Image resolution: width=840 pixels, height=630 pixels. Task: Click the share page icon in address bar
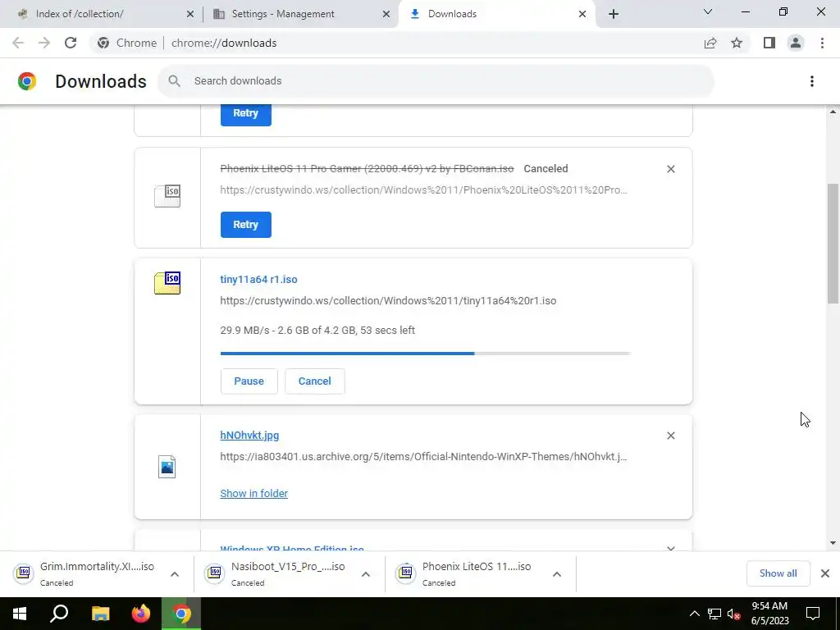(710, 43)
